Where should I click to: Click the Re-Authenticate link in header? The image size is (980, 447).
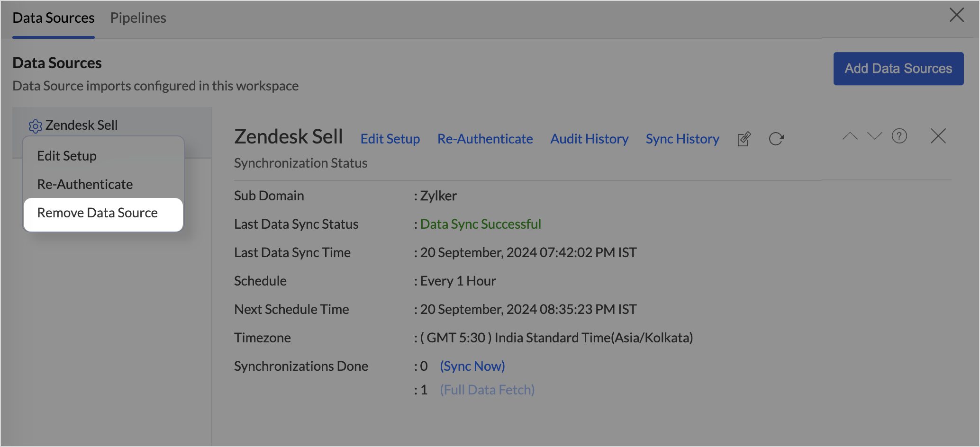[x=485, y=139]
